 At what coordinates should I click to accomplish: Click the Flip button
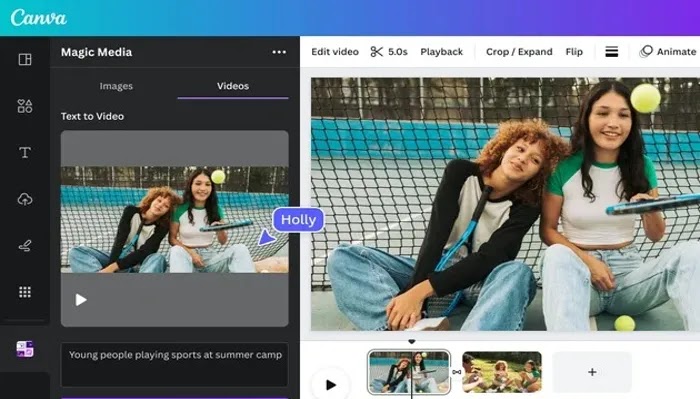point(574,52)
